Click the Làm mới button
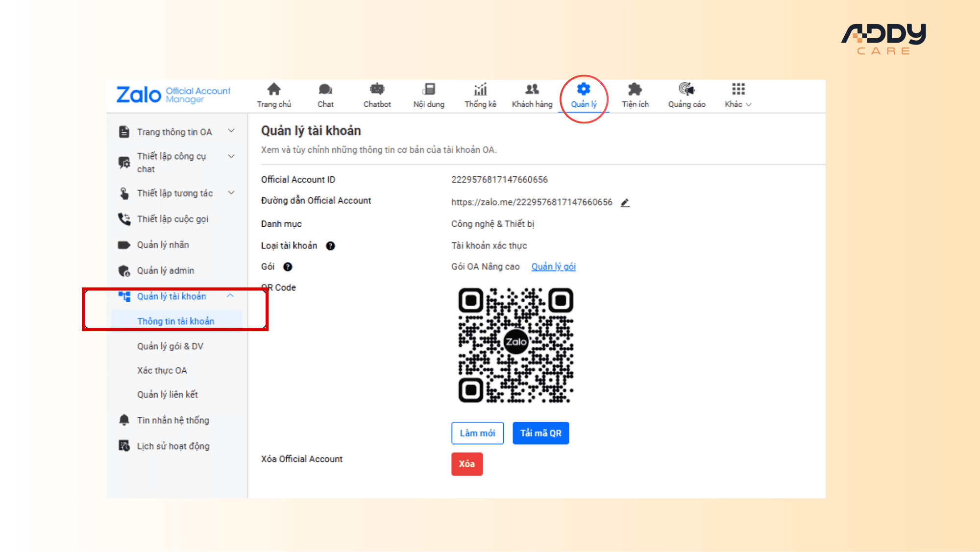This screenshot has height=552, width=980. (478, 433)
